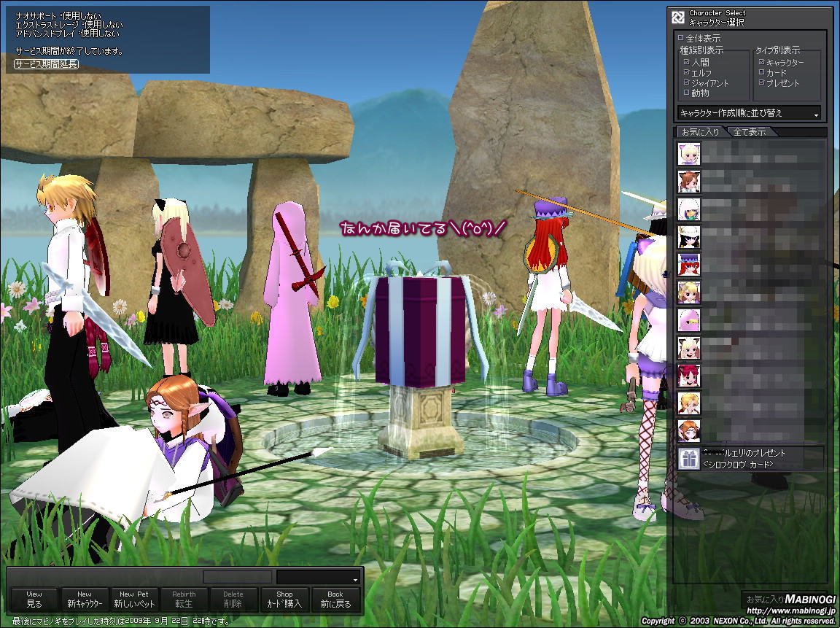
Task: Open the キャラクター作成順に並び替え sort dropdown
Action: (x=749, y=113)
